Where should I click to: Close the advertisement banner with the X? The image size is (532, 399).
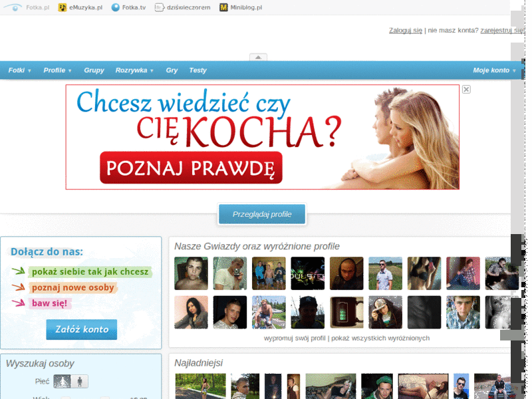(x=466, y=89)
